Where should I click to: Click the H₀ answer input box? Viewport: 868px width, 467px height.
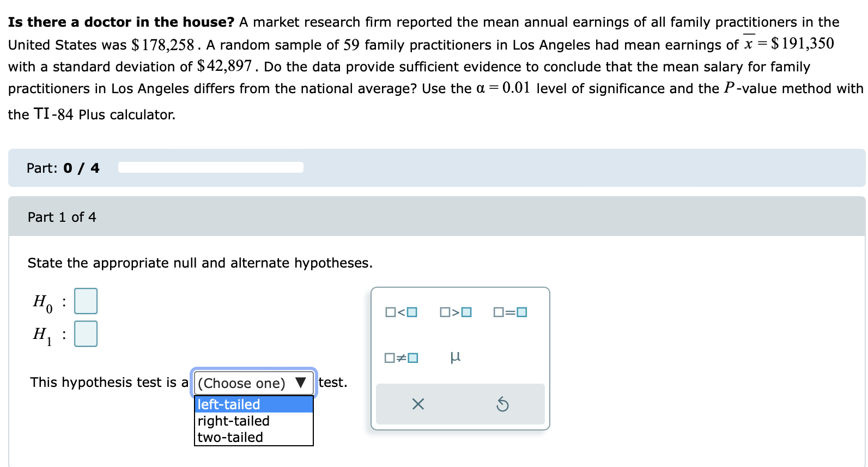coord(85,300)
